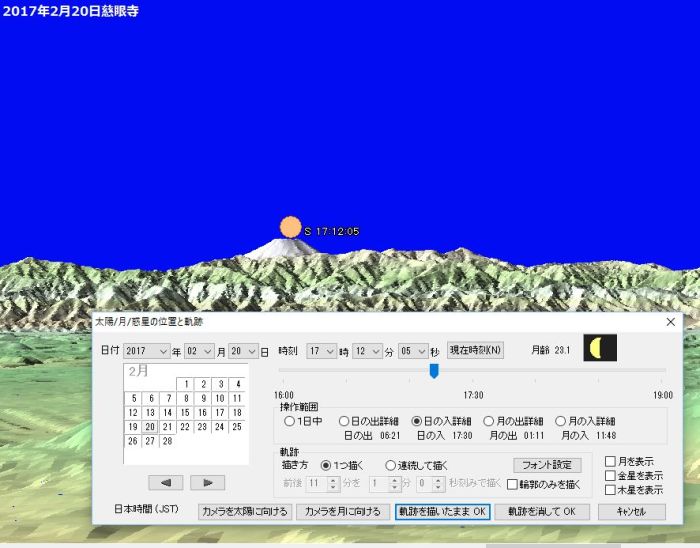The width and height of the screenshot is (700, 548).
Task: Click the blue time slider handle
Action: point(434,371)
